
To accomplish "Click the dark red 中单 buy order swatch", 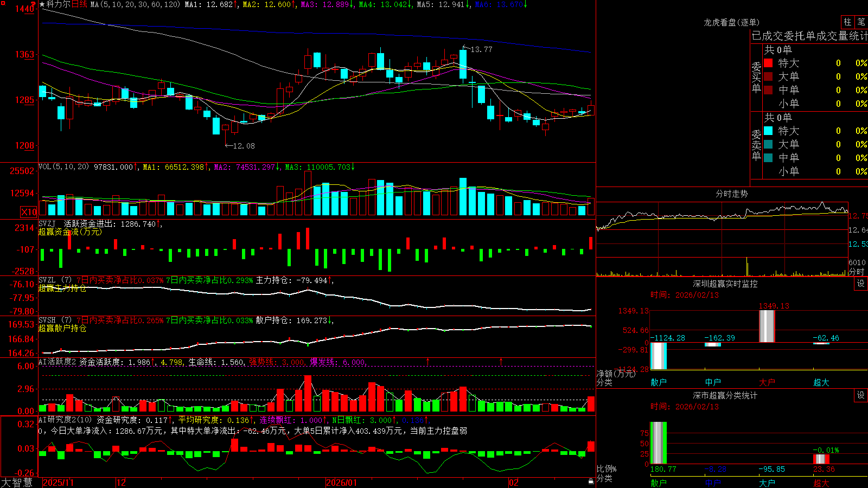I will coord(768,90).
